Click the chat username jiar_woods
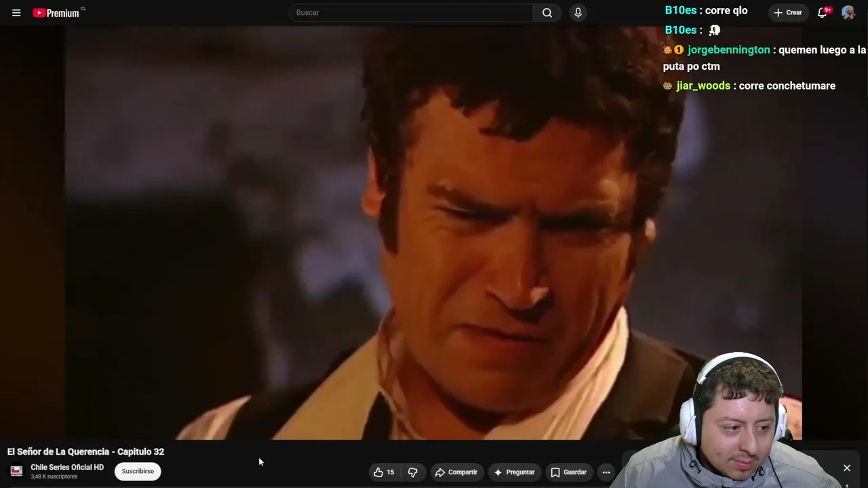868x488 pixels. tap(703, 86)
